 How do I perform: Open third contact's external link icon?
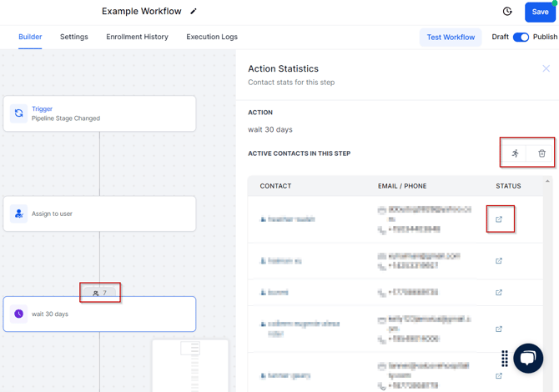[x=499, y=293]
